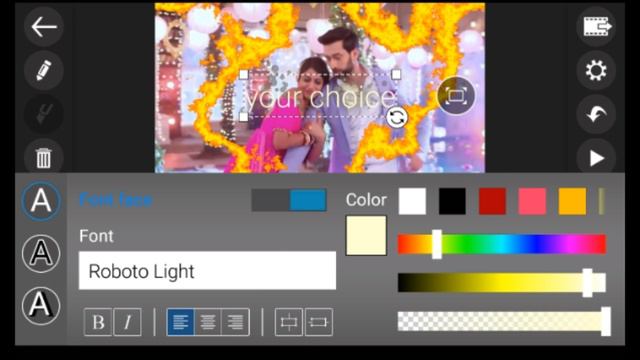This screenshot has width=640, height=360.
Task: Undo last action with the curved arrow
Action: point(596,114)
